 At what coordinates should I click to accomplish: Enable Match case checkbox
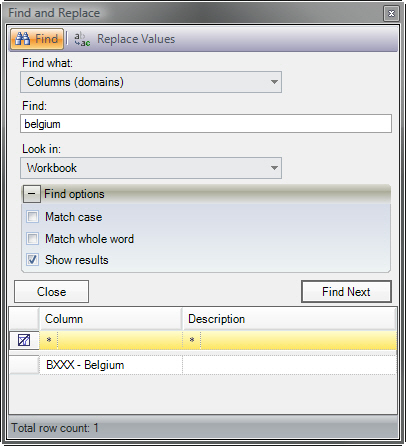(33, 217)
